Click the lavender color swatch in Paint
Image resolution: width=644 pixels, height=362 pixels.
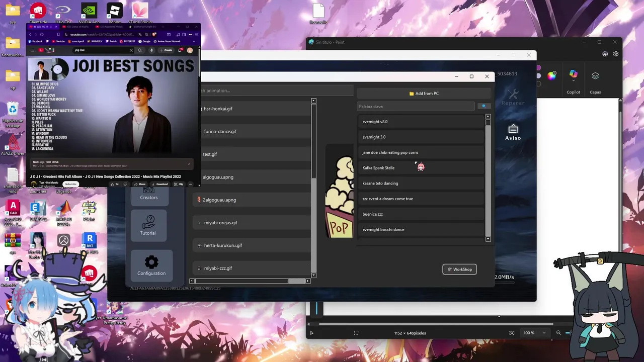tap(538, 75)
